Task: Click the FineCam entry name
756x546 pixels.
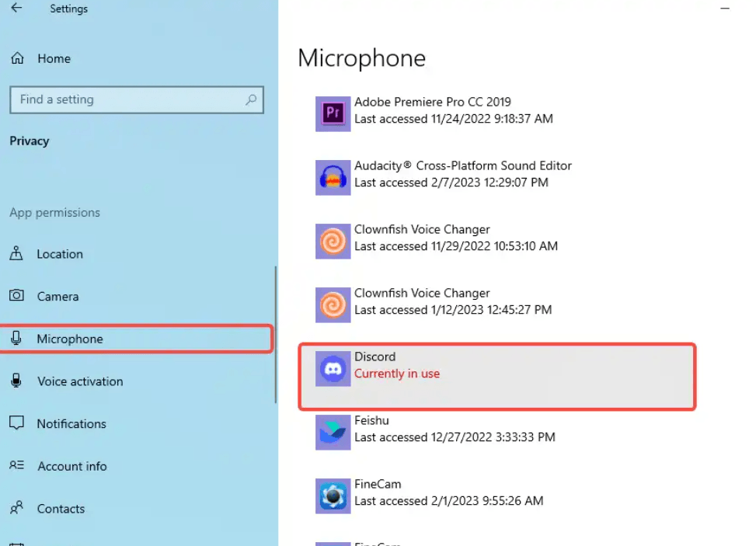Action: click(378, 484)
